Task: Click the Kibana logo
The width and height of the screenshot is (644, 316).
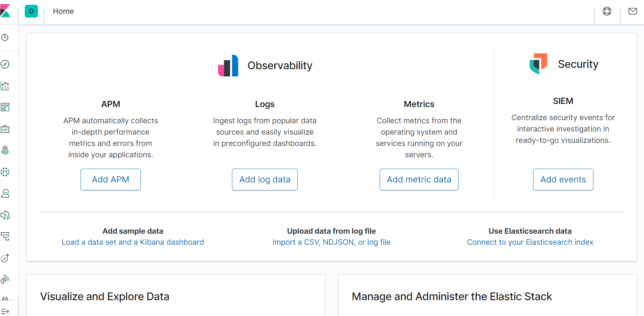Action: point(5,11)
